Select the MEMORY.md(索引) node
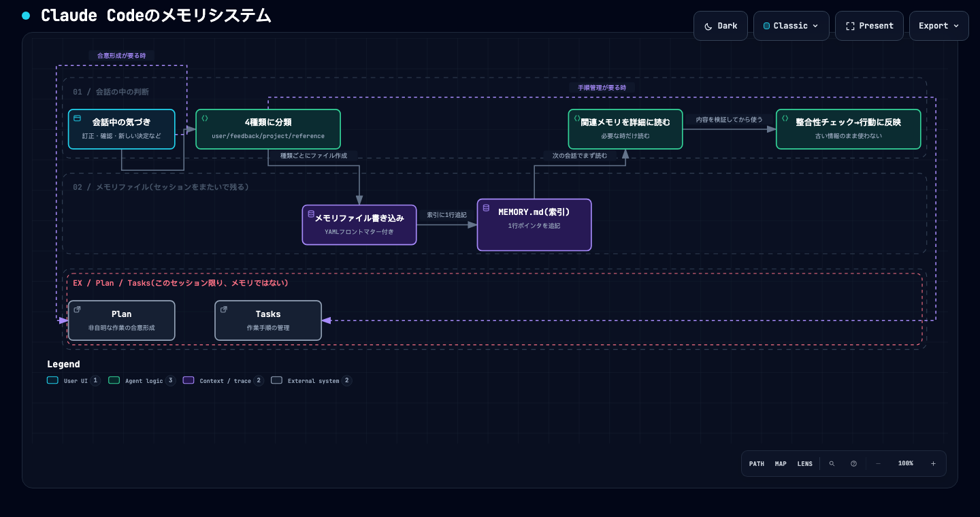Viewport: 980px width, 517px height. click(x=534, y=224)
